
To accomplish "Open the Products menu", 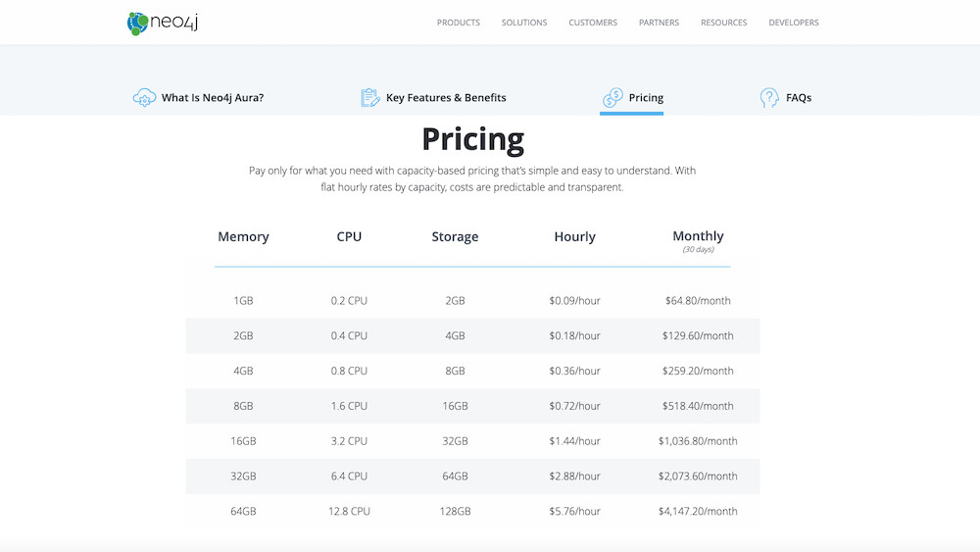I will (x=458, y=23).
